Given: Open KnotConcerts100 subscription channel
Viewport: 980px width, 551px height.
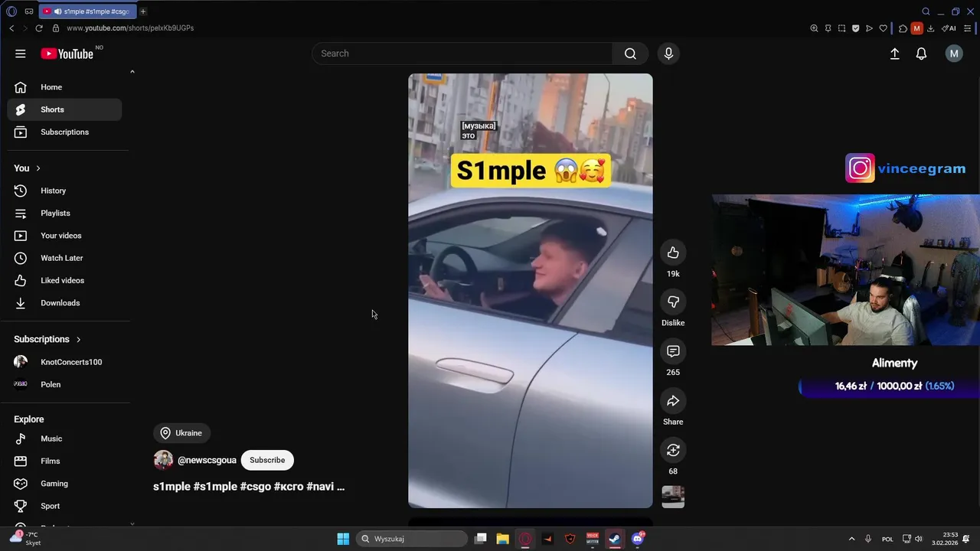Looking at the screenshot, I should [64, 362].
